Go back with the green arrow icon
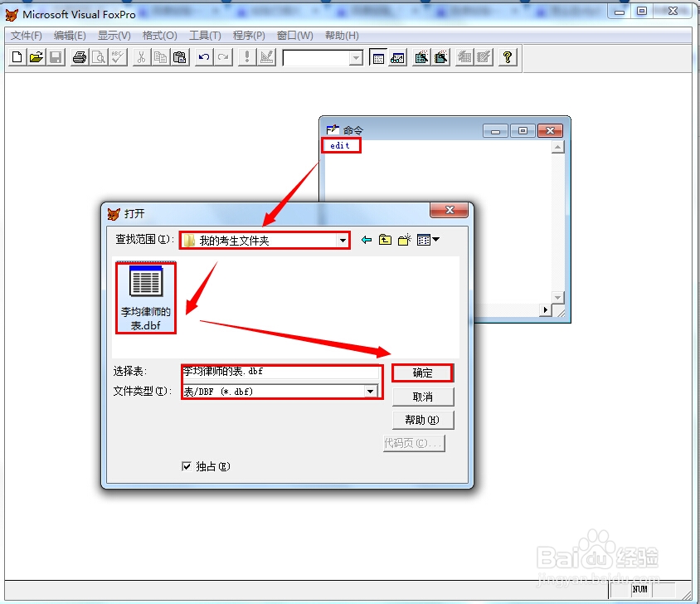This screenshot has height=604, width=700. coord(367,240)
